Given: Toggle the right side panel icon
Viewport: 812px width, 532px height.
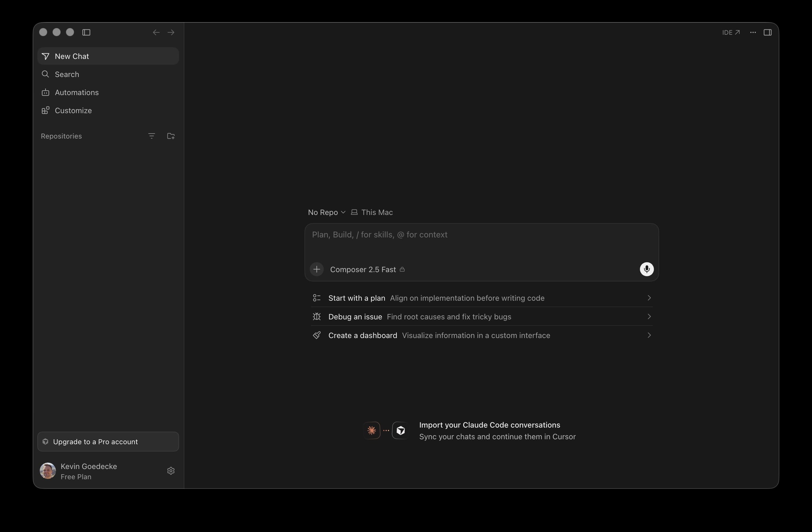Looking at the screenshot, I should tap(768, 32).
